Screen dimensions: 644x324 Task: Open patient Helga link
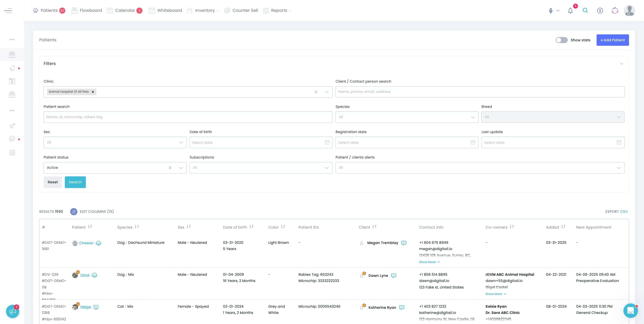pos(85,307)
